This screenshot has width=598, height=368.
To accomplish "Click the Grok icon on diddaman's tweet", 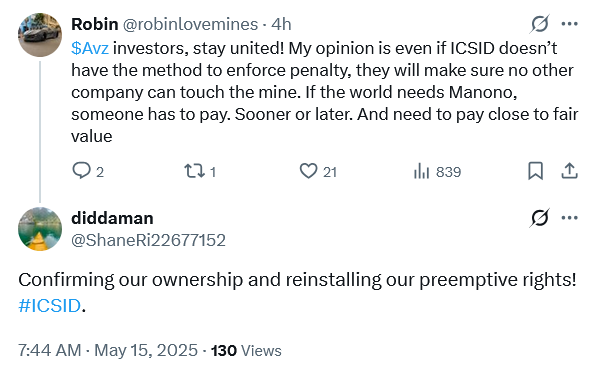I will point(540,218).
